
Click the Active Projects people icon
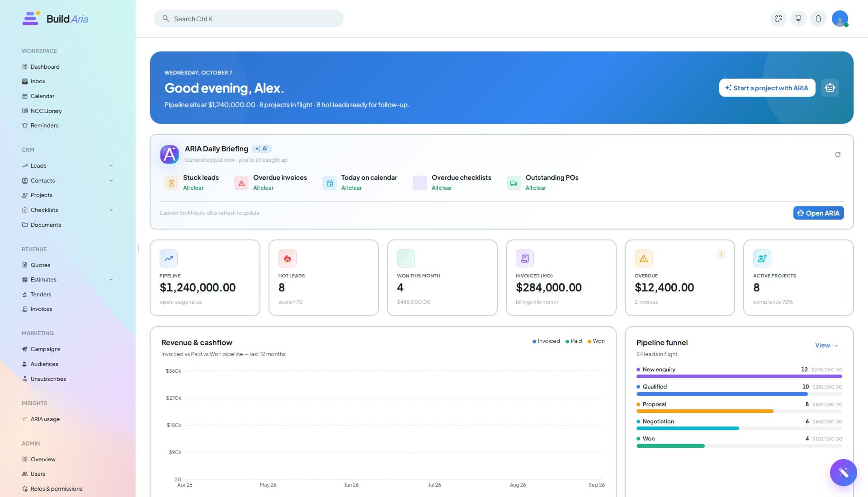click(762, 258)
